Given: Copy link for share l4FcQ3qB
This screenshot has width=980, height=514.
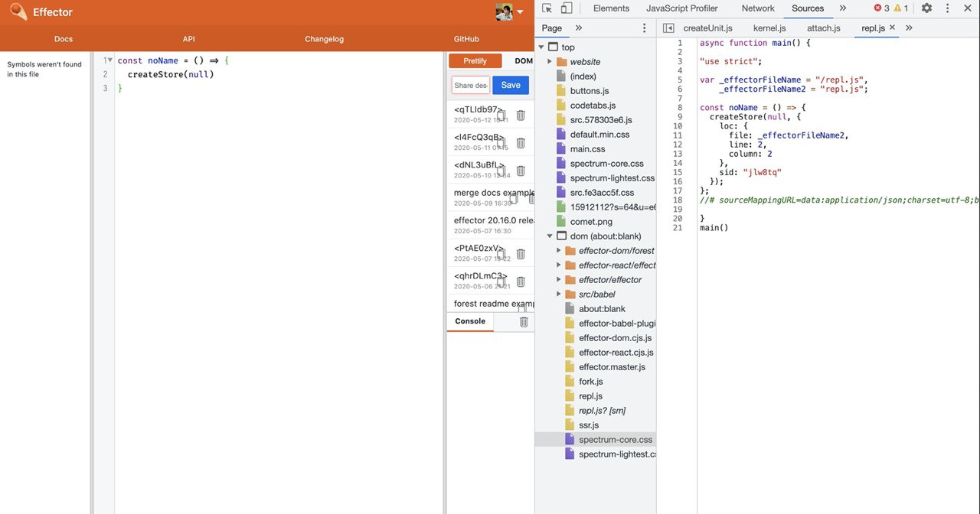Looking at the screenshot, I should (501, 143).
